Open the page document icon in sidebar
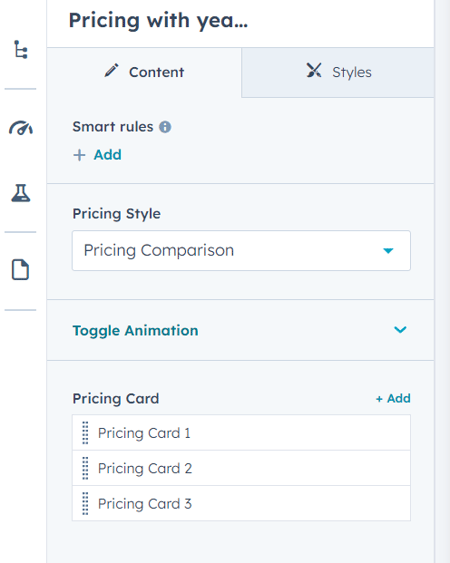The width and height of the screenshot is (450, 563). [x=20, y=269]
